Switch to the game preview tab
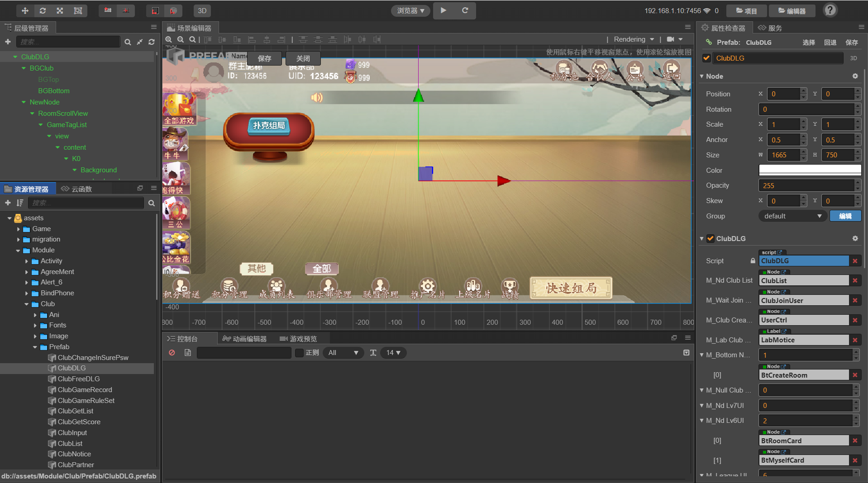This screenshot has height=483, width=868. 298,338
